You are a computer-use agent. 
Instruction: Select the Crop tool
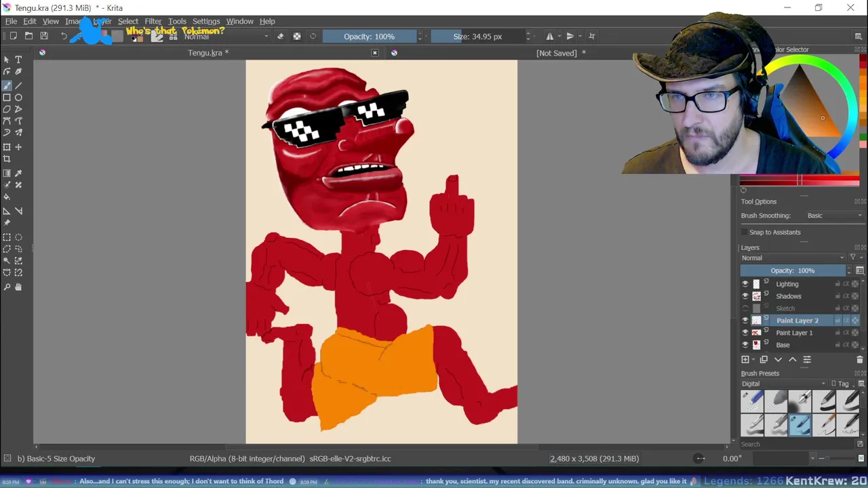tap(7, 159)
